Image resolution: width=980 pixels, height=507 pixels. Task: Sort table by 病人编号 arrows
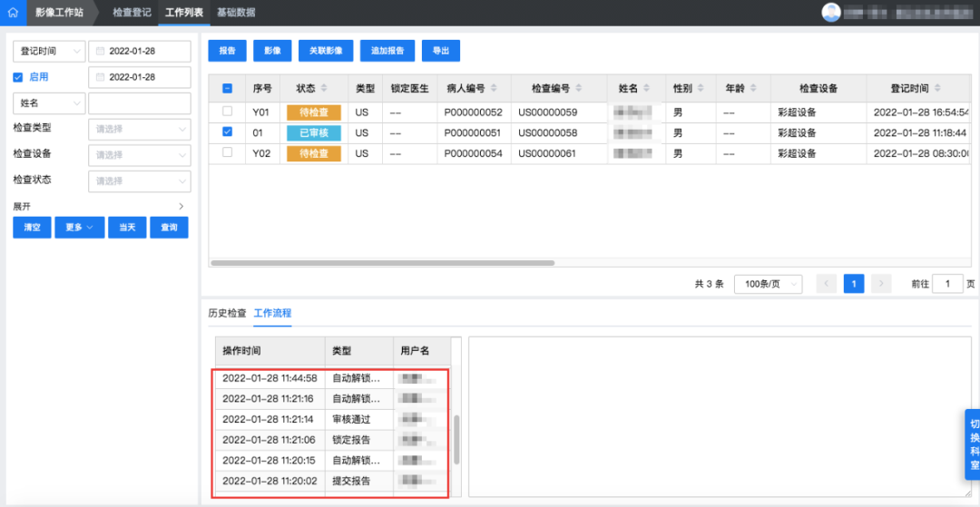pos(494,89)
